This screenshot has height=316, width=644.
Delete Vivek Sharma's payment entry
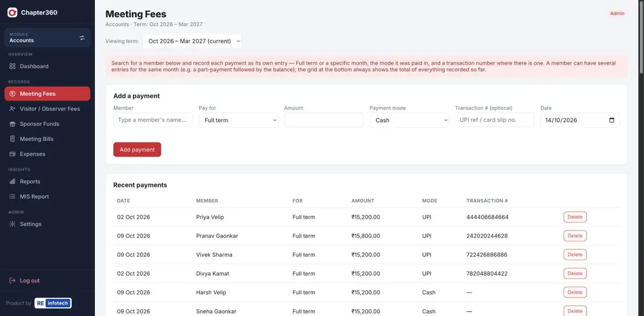tap(575, 255)
